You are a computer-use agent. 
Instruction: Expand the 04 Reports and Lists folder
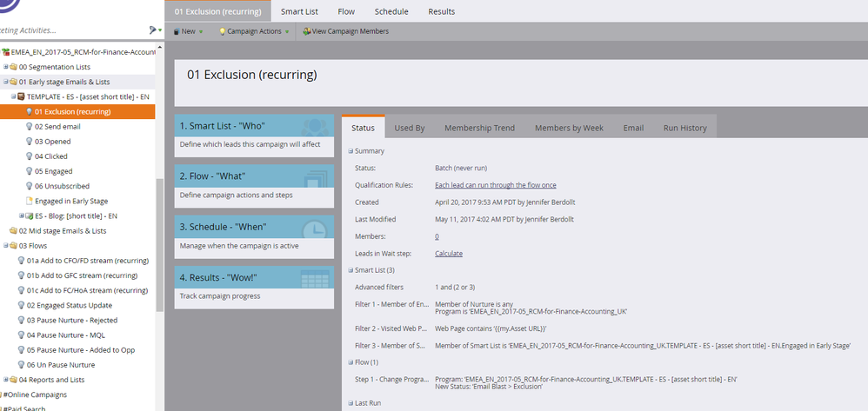(5, 380)
